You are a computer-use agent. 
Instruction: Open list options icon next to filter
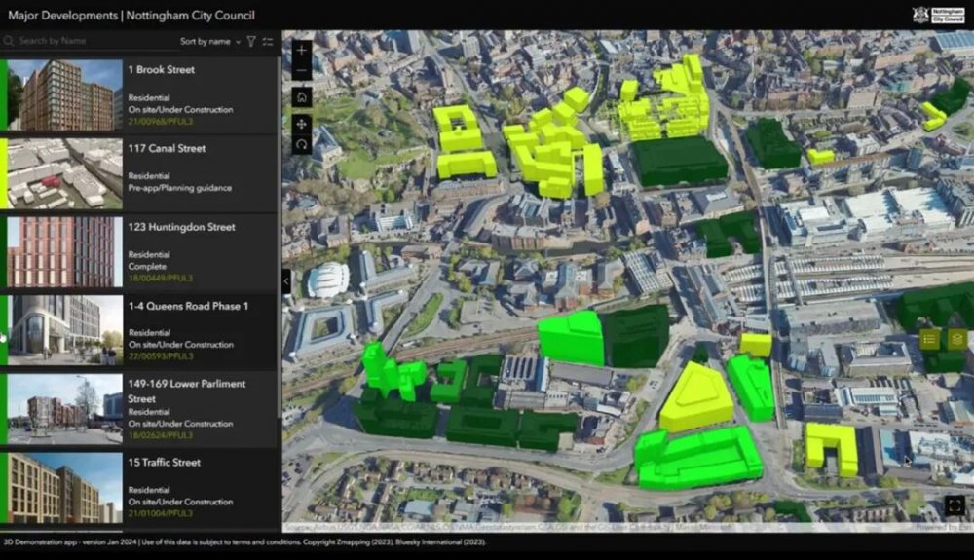coord(268,42)
